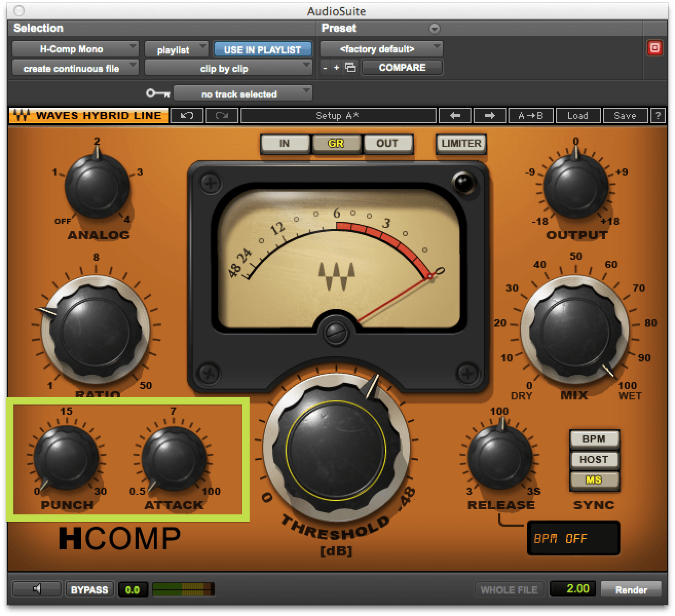Click the Render button

pyautogui.click(x=631, y=589)
